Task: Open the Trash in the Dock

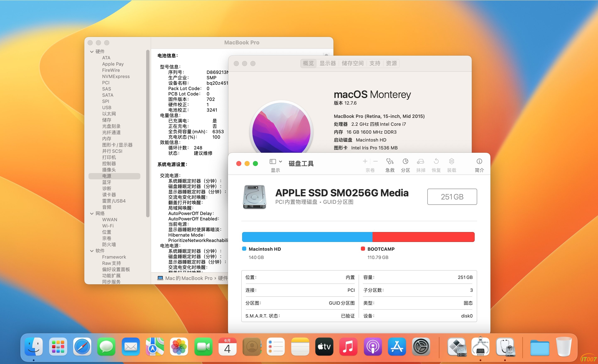Action: (x=564, y=347)
